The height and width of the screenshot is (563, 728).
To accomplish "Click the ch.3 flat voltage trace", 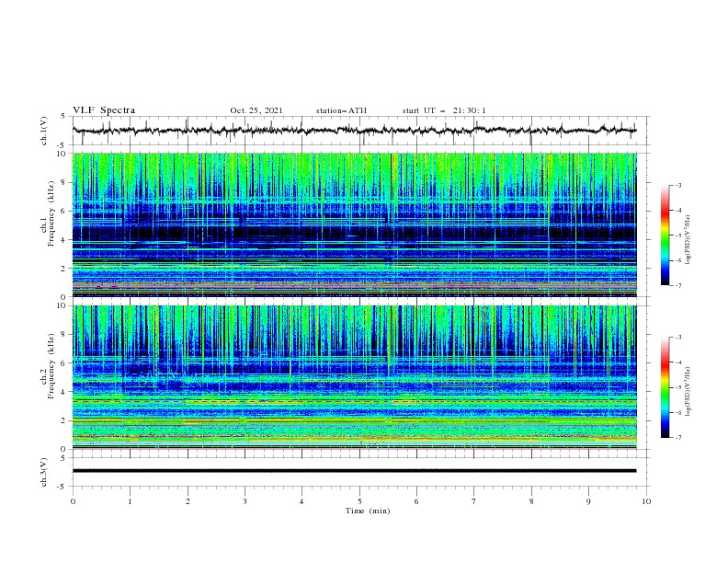I will point(354,471).
